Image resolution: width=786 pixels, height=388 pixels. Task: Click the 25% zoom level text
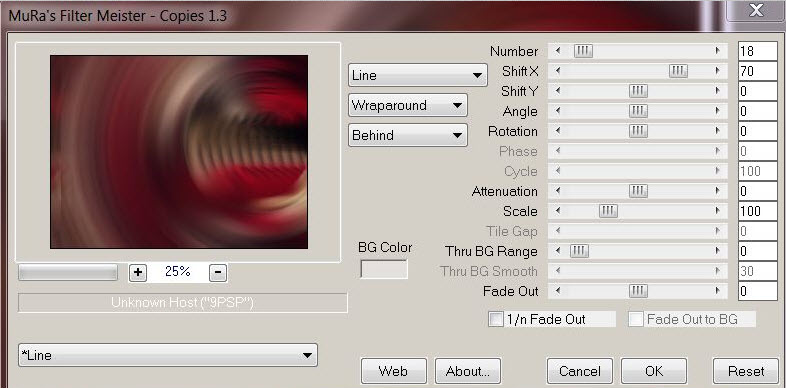click(x=177, y=272)
